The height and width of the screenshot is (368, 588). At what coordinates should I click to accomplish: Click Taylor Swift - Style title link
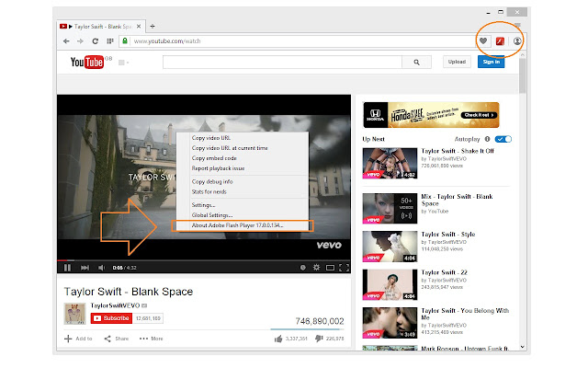448,235
